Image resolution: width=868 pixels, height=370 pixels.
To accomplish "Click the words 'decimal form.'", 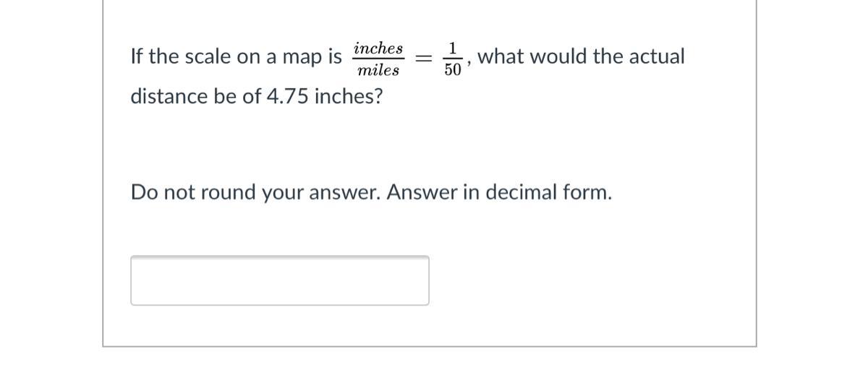I will (x=548, y=193).
